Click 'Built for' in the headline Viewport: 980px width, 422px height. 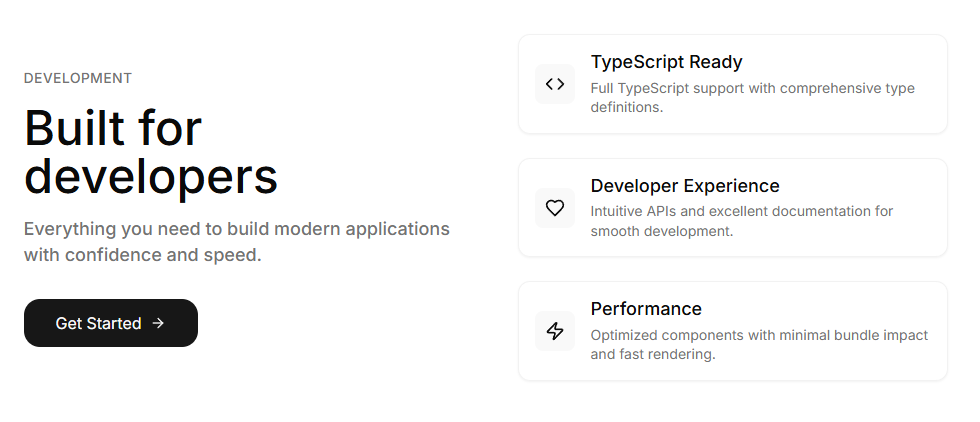point(113,128)
